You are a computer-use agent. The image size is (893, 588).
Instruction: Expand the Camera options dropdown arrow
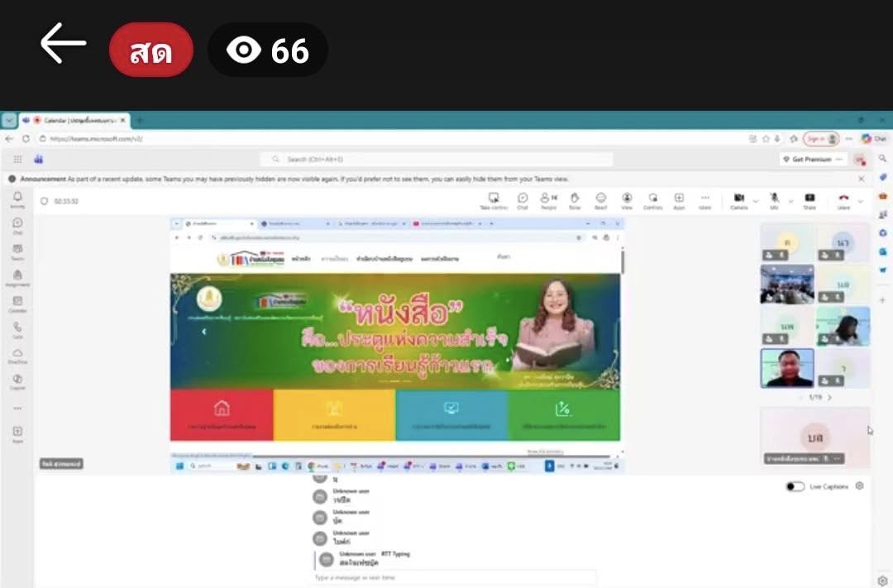(x=755, y=201)
